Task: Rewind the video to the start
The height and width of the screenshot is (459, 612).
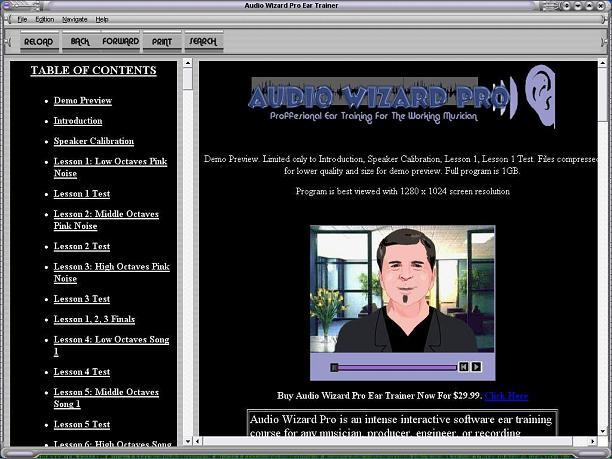Action: pyautogui.click(x=464, y=367)
